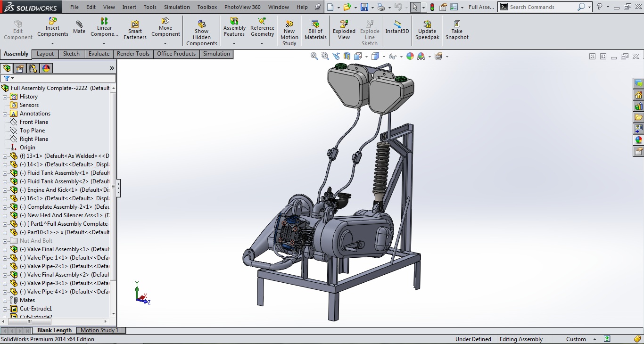Viewport: 644px width, 344px height.
Task: Toggle Instant3D mode
Action: 397,27
